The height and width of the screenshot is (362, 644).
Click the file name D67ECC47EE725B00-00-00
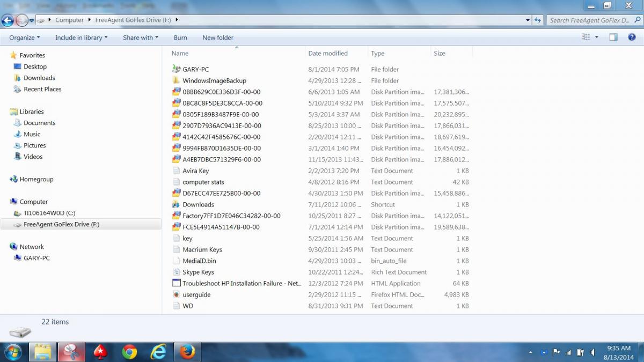(x=222, y=193)
